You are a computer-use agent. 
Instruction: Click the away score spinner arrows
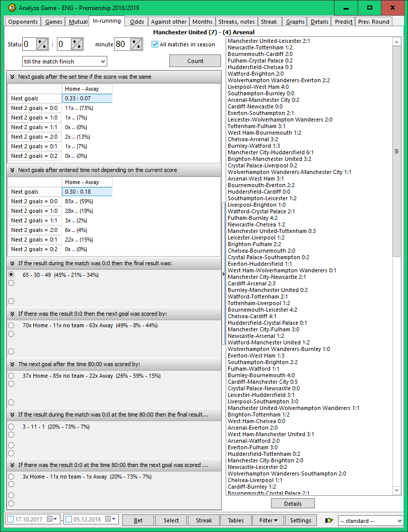(77, 44)
